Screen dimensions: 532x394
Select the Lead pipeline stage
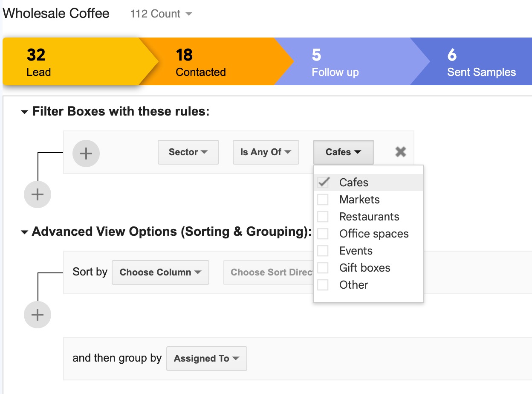(x=64, y=62)
